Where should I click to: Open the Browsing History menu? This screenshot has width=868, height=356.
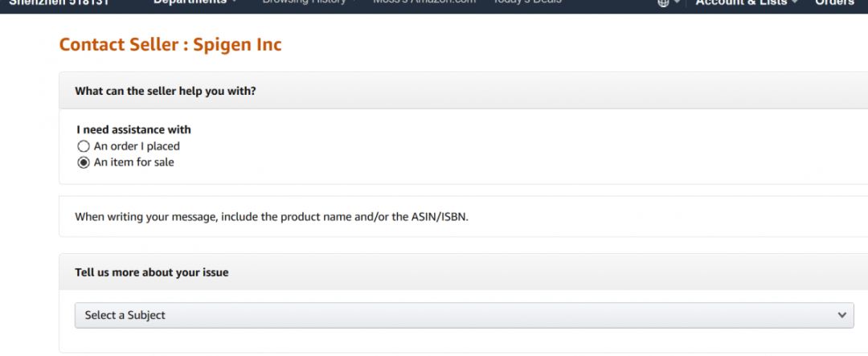[305, 2]
